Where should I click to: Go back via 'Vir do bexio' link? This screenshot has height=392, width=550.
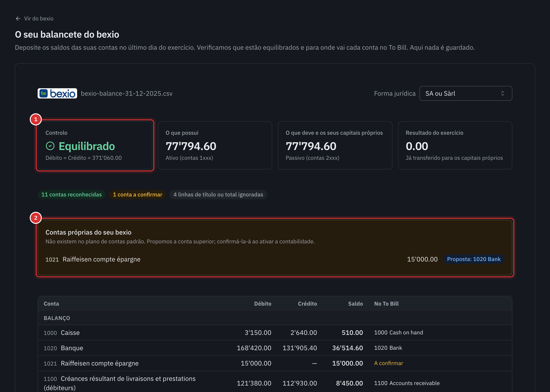34,19
